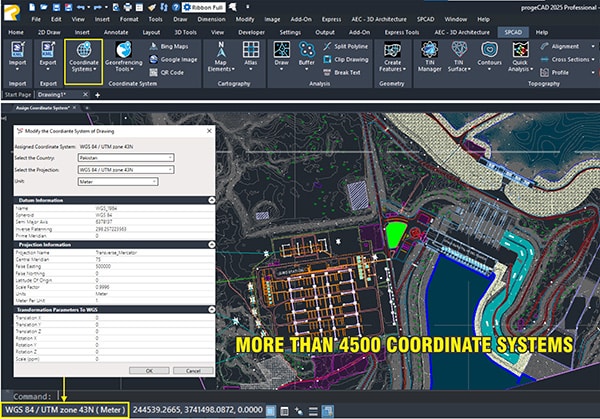Viewport: 600px width, 419px height.
Task: Collapse the Datum Information section
Action: 212,200
